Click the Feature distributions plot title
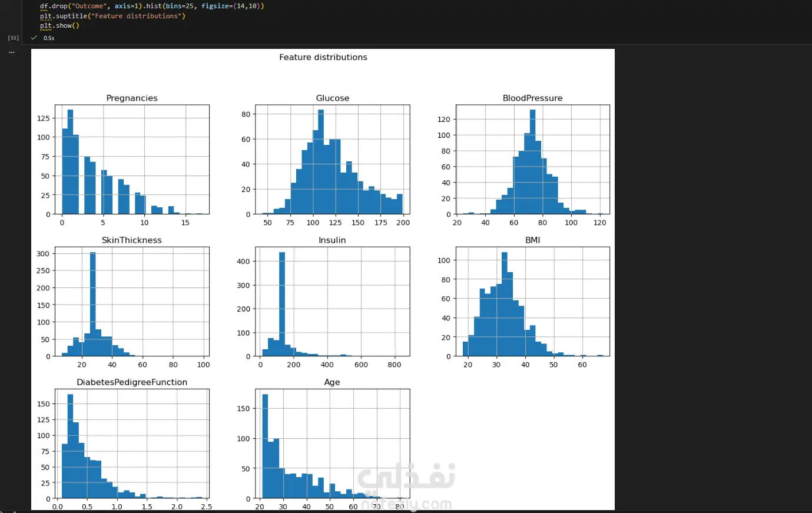 323,57
